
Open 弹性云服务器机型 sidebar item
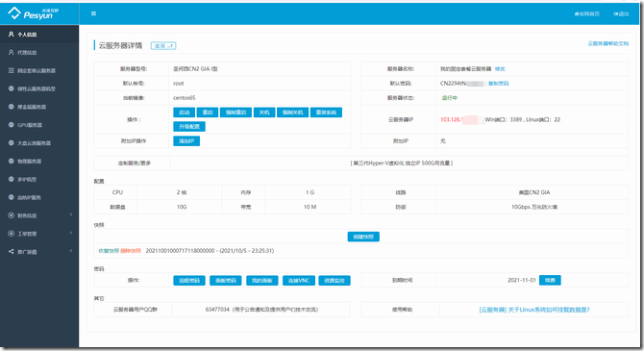pyautogui.click(x=39, y=88)
